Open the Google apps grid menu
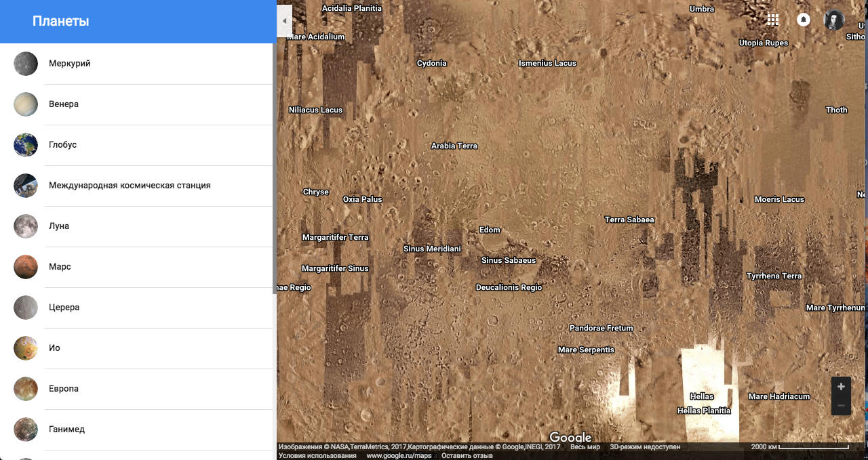The height and width of the screenshot is (460, 868). [x=772, y=20]
